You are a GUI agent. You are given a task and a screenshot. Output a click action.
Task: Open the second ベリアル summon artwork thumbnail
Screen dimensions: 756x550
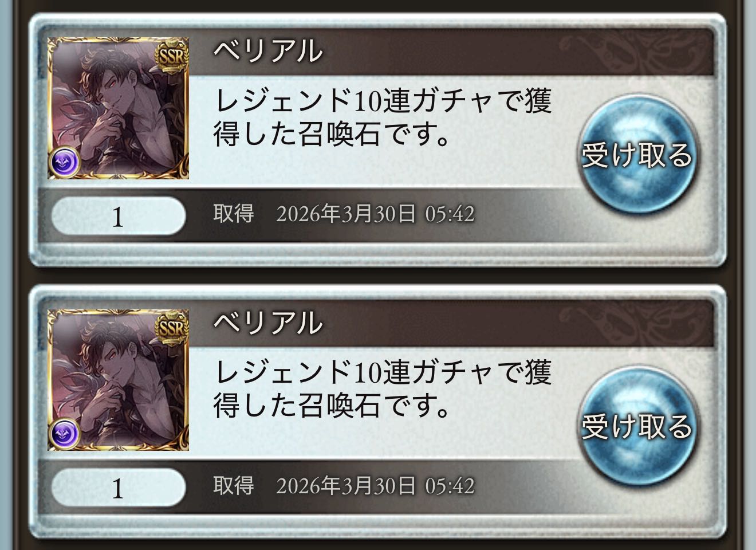click(118, 380)
